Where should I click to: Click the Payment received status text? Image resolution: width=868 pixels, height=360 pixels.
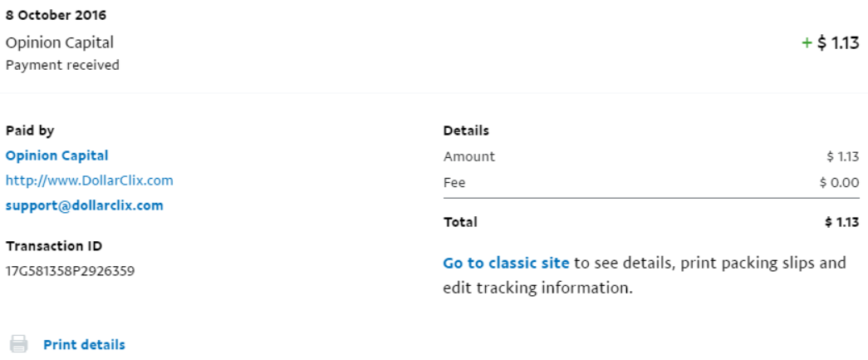(x=62, y=65)
